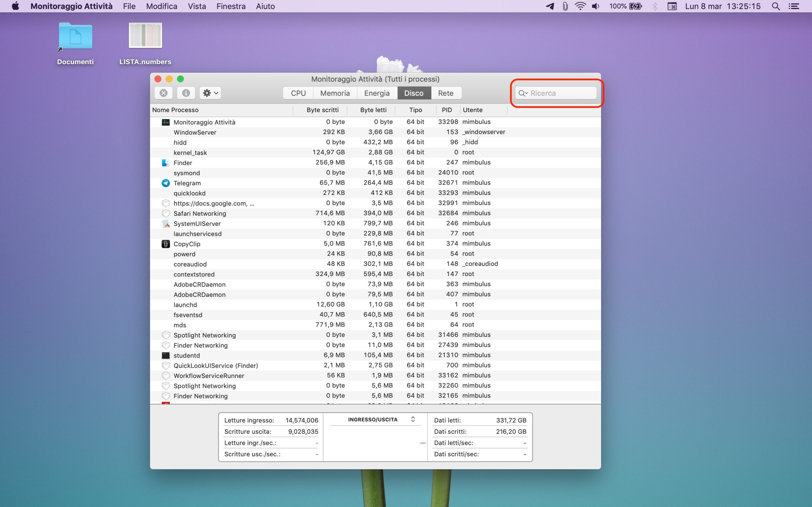Viewport: 812px width, 507px height.
Task: Open the Vista menu
Action: (197, 6)
